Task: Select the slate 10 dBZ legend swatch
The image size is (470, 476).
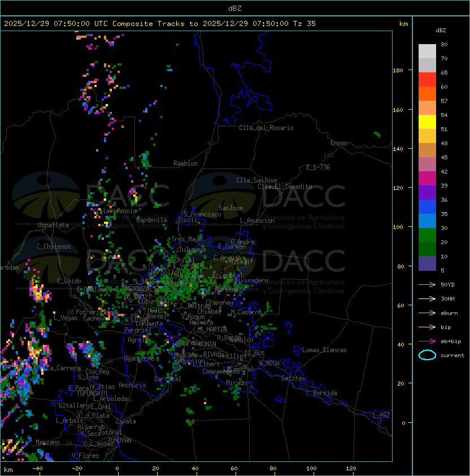Action: (427, 263)
